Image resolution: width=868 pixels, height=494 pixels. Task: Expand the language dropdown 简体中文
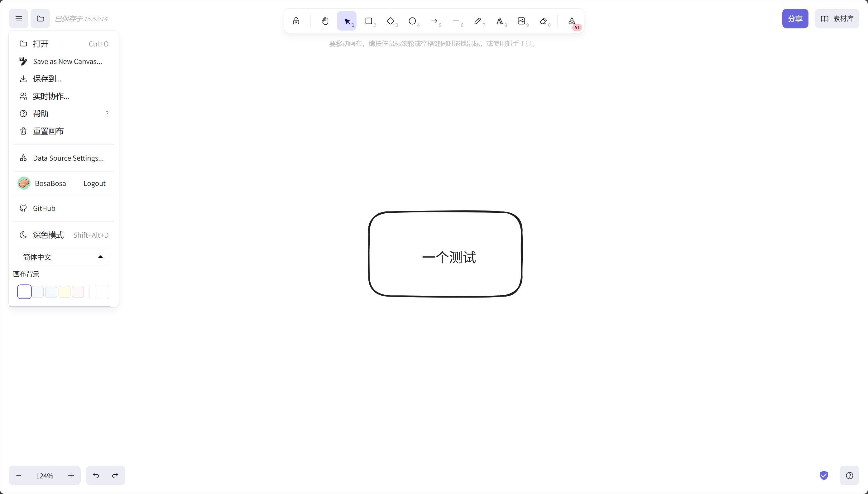(64, 257)
